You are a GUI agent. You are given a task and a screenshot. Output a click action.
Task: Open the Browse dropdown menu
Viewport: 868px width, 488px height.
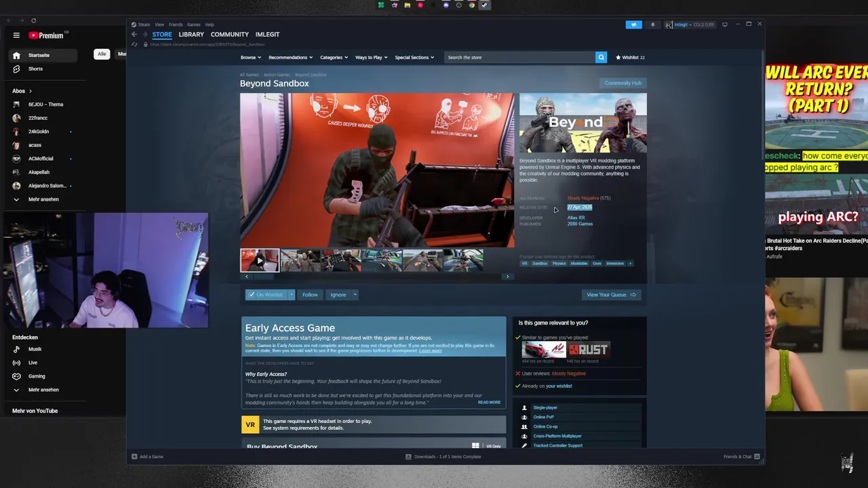tap(250, 58)
